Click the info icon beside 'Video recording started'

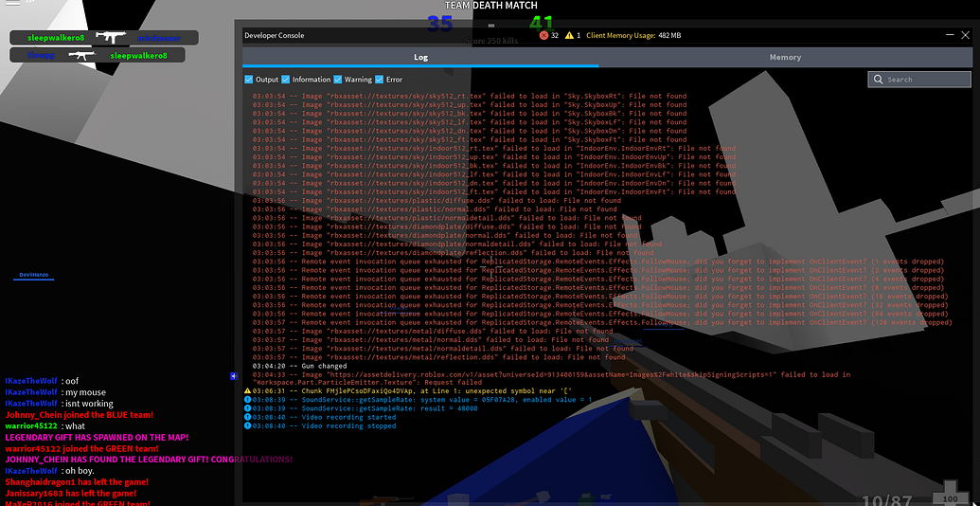click(x=247, y=417)
